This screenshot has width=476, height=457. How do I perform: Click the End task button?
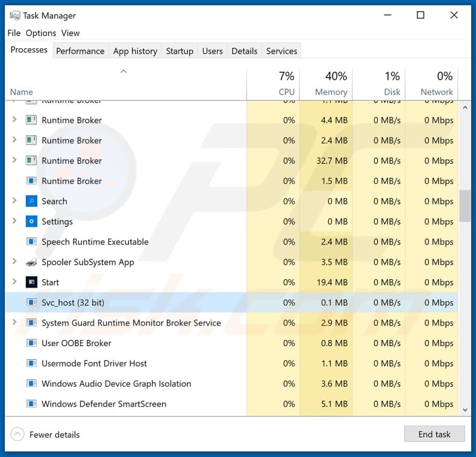coord(434,434)
